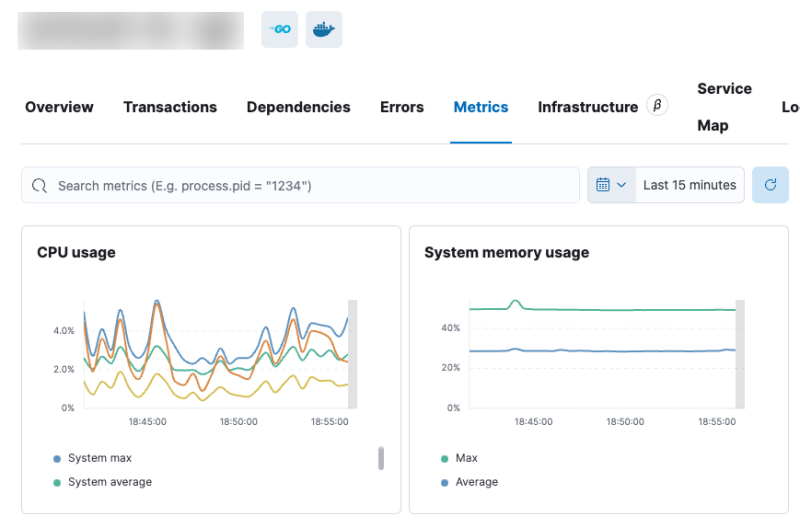Open the Last 15 minutes time range
Viewport: 800px width, 528px height.
[689, 185]
